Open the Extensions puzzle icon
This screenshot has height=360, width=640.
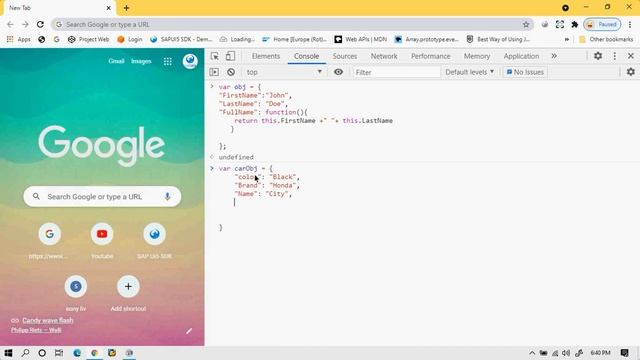pyautogui.click(x=575, y=24)
